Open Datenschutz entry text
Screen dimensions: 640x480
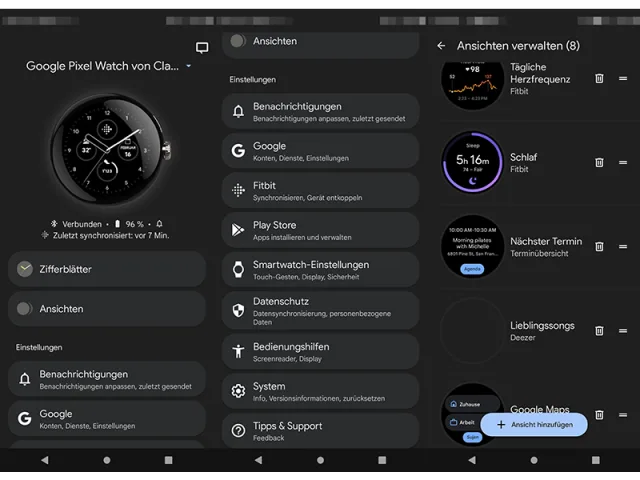click(x=322, y=311)
